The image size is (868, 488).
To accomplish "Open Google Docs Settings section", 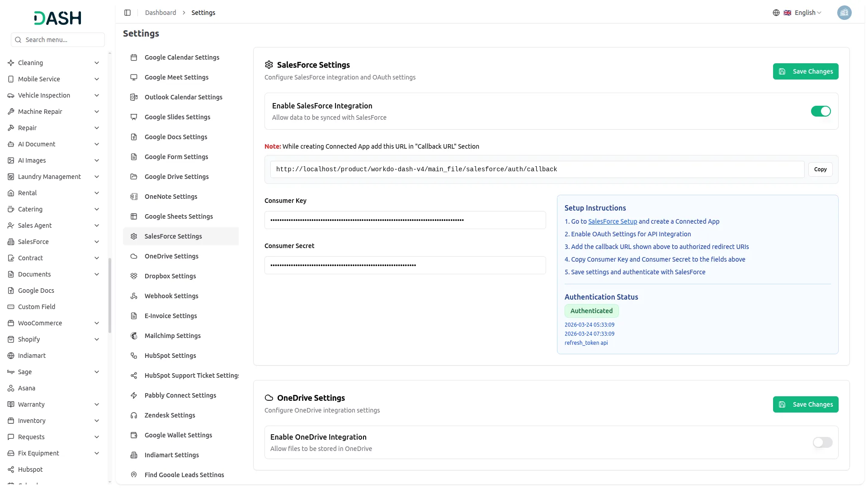I will point(181,137).
